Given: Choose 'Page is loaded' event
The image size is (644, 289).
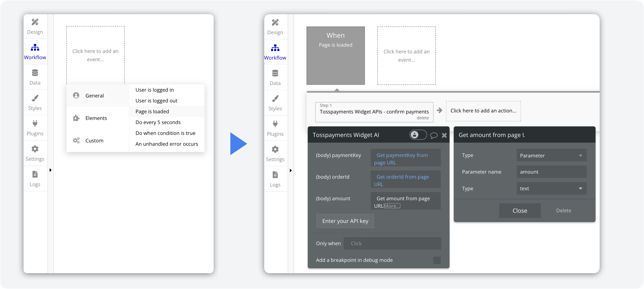Looking at the screenshot, I should (167, 111).
